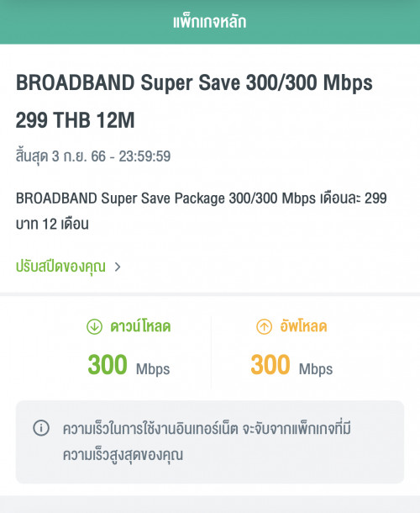The height and width of the screenshot is (513, 420).
Task: Click the expiry date สิ้นสุด 3 ก.ย. 66
Action: tap(93, 156)
